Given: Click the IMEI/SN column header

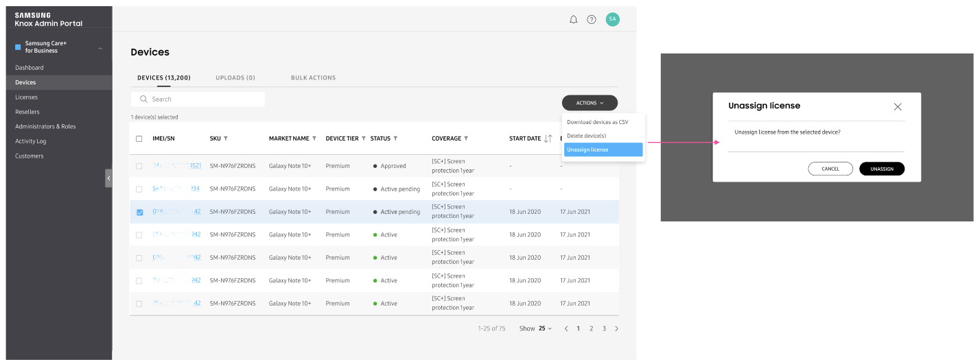Looking at the screenshot, I should click(x=163, y=138).
